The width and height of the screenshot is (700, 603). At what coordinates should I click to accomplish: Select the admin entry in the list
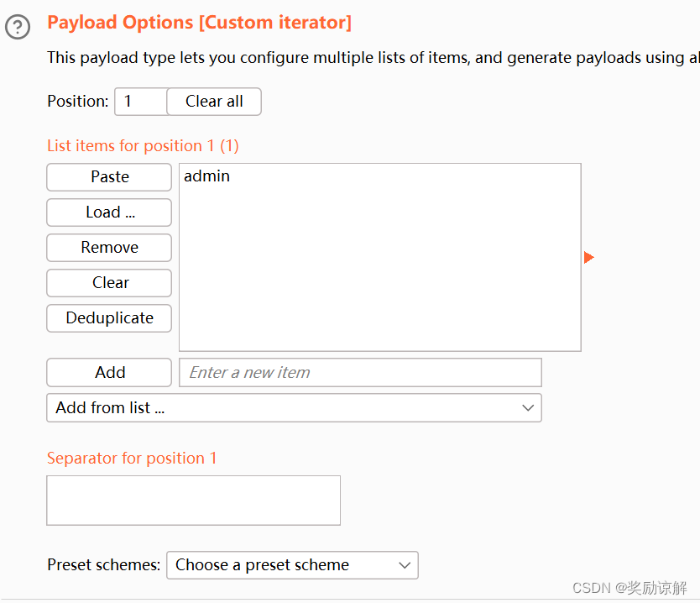tap(206, 176)
